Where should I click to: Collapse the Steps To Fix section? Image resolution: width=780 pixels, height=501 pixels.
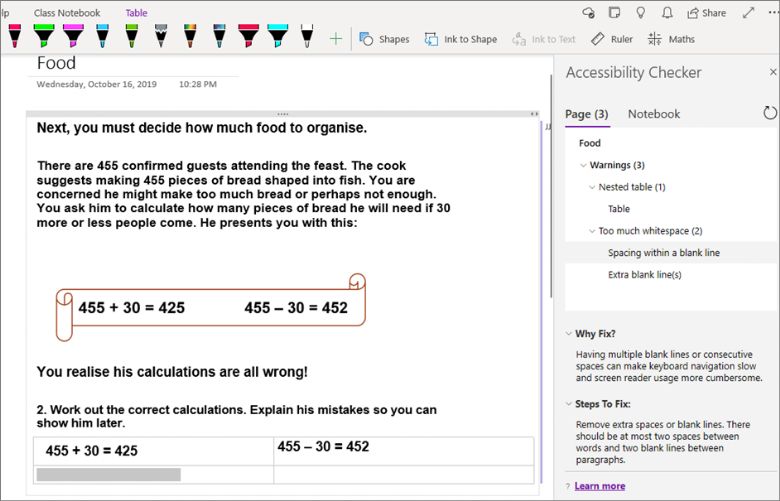pos(569,403)
